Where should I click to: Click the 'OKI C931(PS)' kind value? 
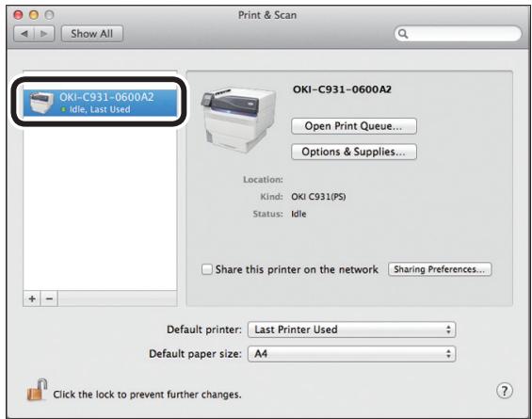pyautogui.click(x=318, y=197)
